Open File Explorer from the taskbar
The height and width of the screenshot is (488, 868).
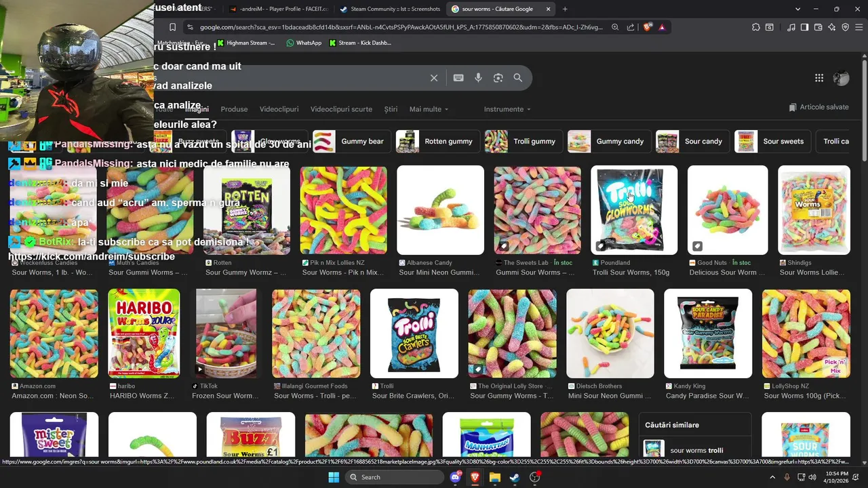coord(495,477)
